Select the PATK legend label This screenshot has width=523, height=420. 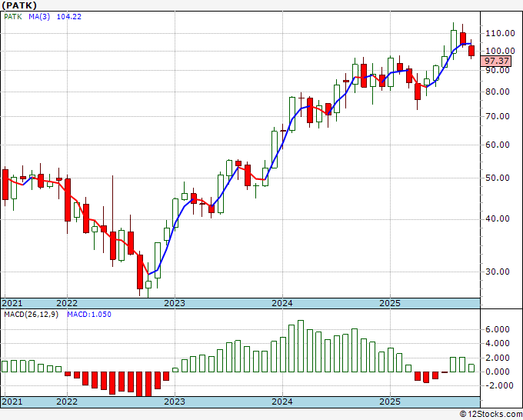point(13,17)
